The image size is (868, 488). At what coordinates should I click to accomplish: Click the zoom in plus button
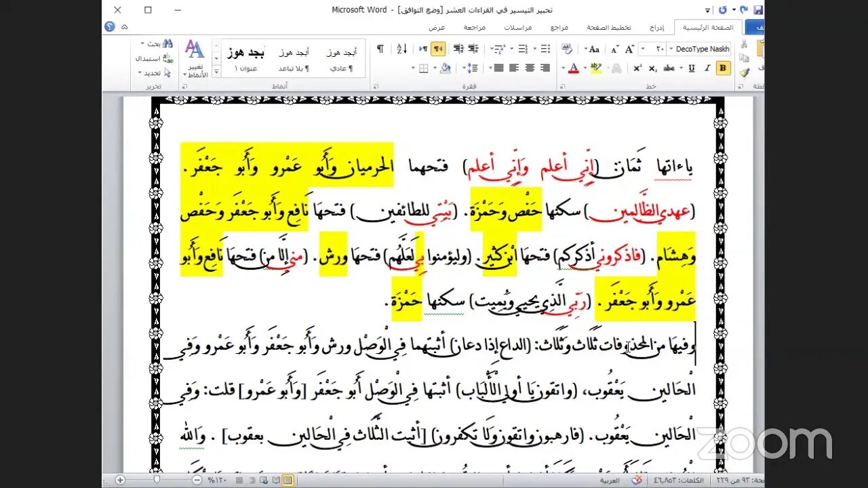[x=120, y=480]
